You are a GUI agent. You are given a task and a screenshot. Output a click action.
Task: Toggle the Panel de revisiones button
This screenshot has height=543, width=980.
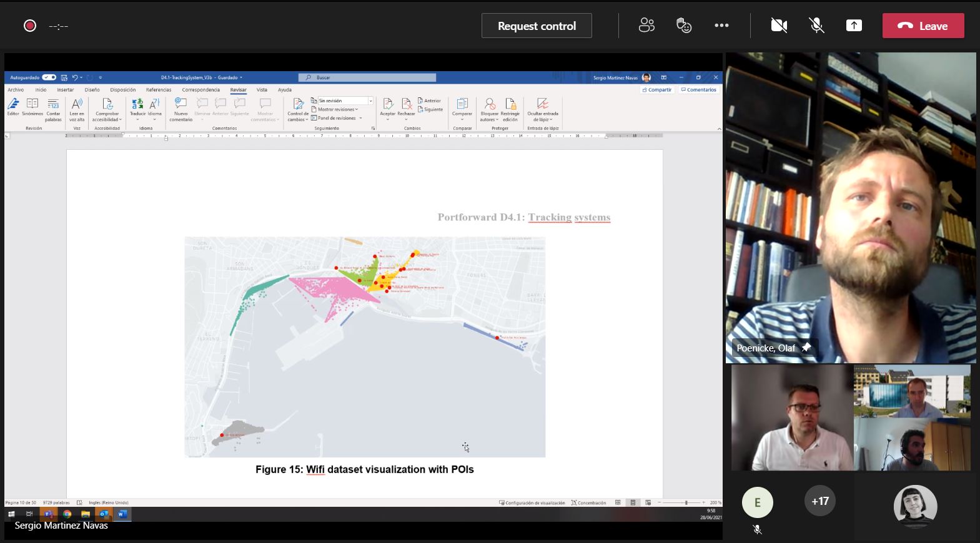(x=333, y=118)
